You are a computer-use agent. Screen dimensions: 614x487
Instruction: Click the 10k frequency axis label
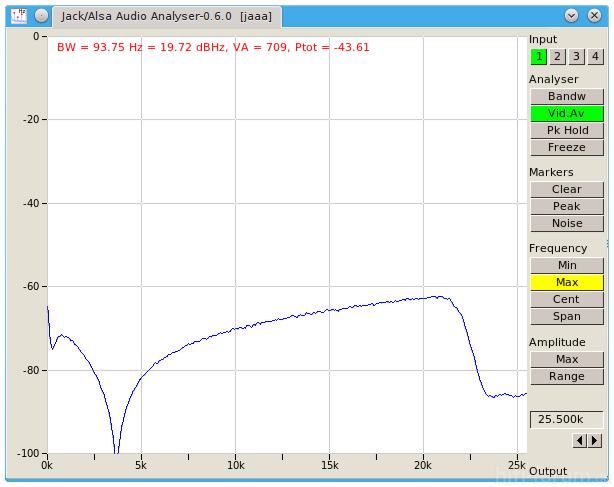point(236,465)
